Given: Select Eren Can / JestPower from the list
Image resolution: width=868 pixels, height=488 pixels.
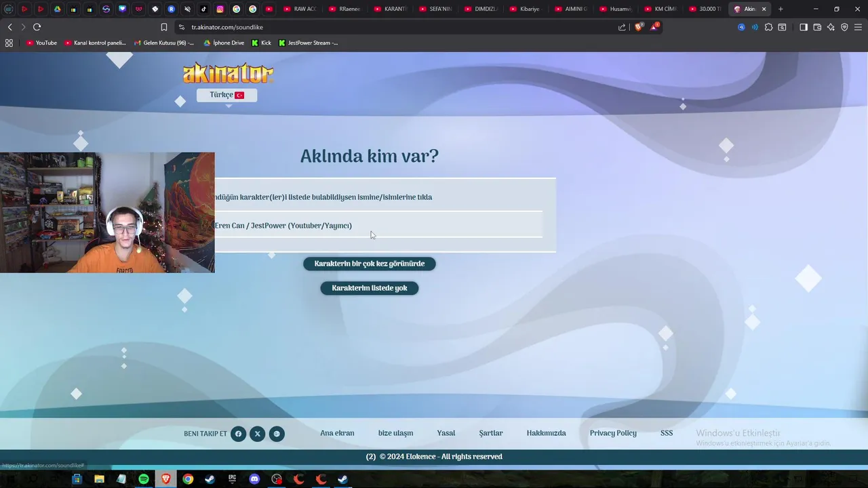Looking at the screenshot, I should [x=378, y=225].
